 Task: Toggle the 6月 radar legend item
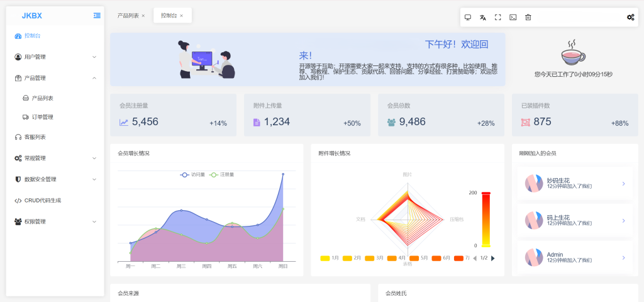click(441, 258)
